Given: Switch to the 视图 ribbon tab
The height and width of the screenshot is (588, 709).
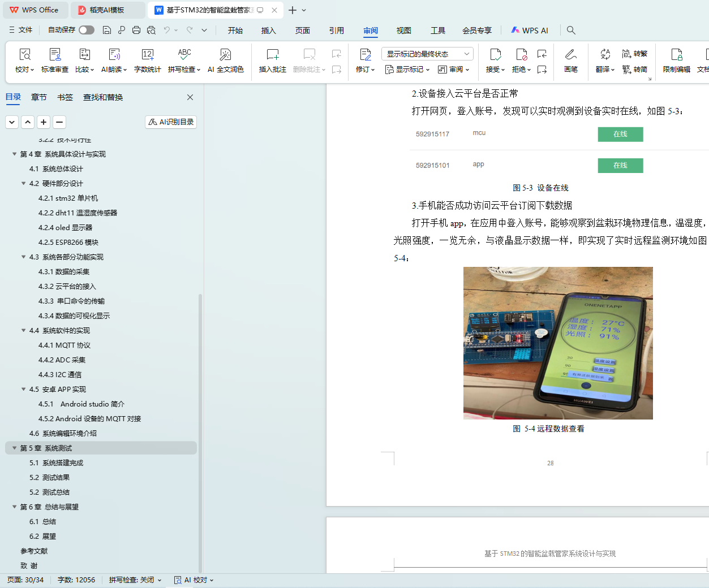Looking at the screenshot, I should point(403,31).
